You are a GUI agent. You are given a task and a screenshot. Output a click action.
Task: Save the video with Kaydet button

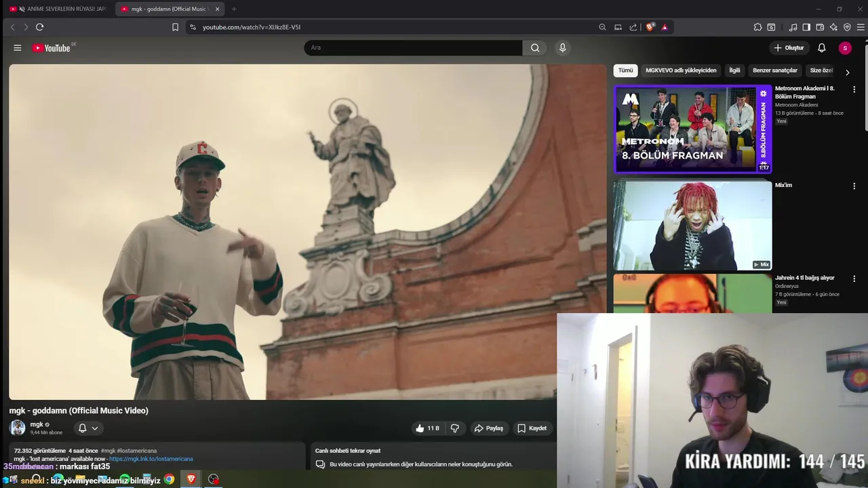532,428
